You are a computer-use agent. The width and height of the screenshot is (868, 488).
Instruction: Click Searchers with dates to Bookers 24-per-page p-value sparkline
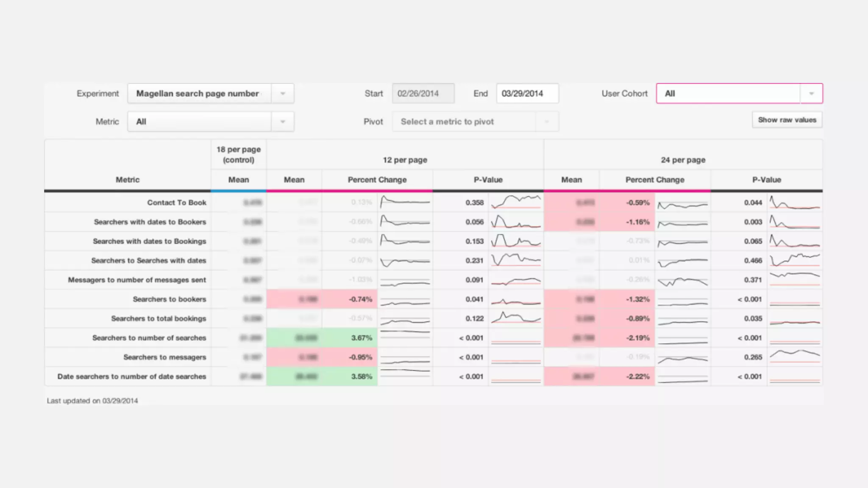(x=794, y=222)
